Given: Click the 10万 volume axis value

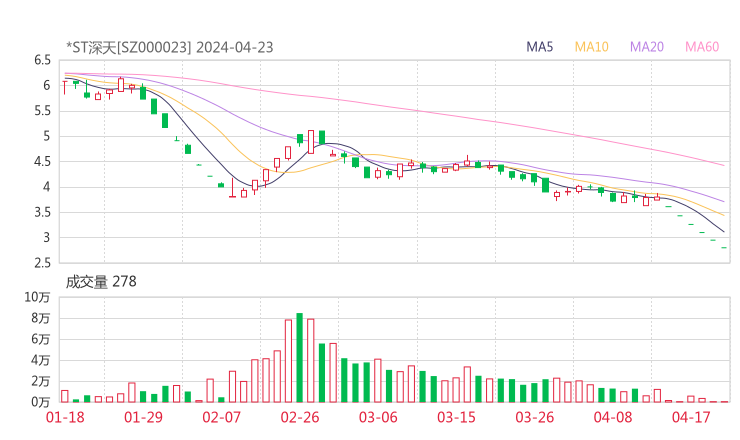Looking at the screenshot, I should tap(37, 297).
